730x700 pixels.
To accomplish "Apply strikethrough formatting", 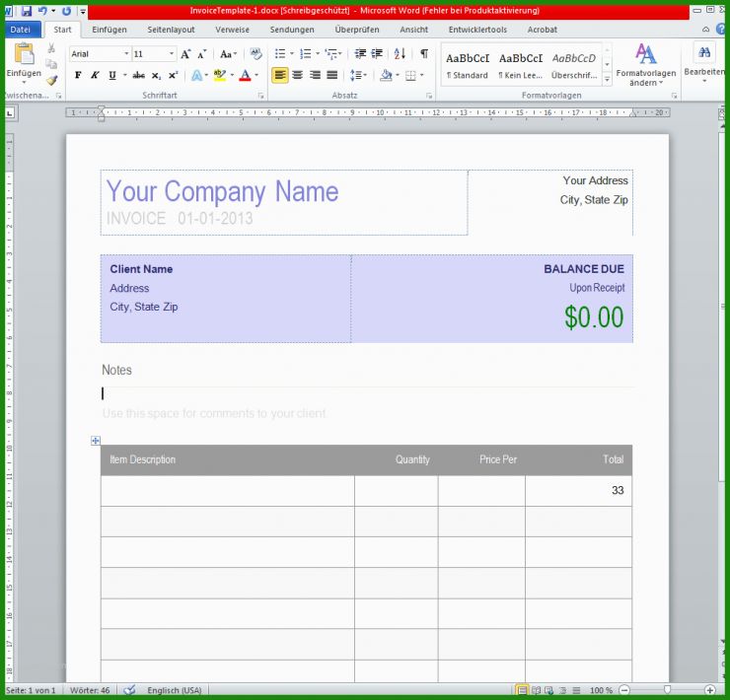I will click(139, 75).
